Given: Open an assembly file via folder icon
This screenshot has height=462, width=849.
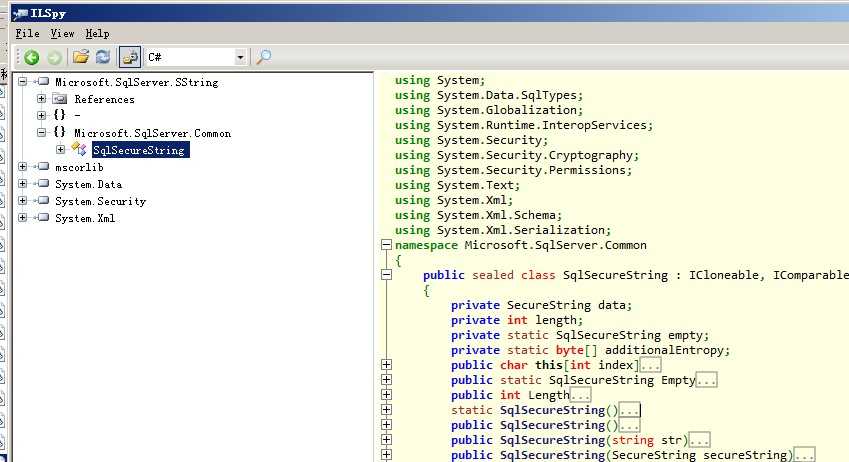Looking at the screenshot, I should click(x=81, y=56).
